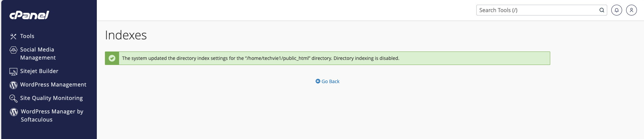The height and width of the screenshot is (139, 644).
Task: Click the green success checkmark icon
Action: tap(112, 58)
